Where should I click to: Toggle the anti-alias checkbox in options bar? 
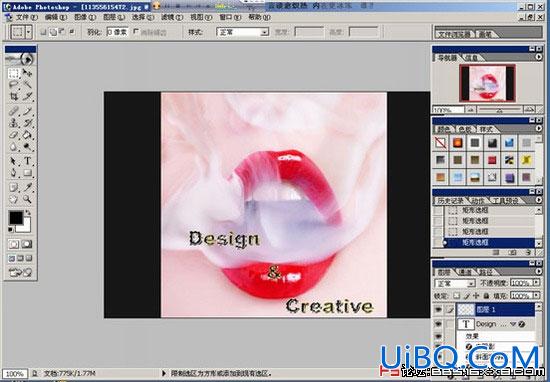click(x=136, y=32)
